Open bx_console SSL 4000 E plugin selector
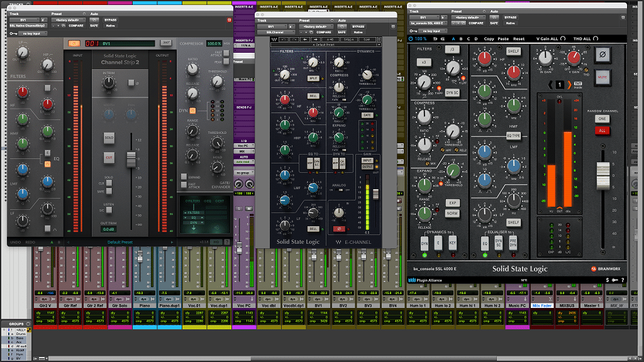The height and width of the screenshot is (362, 644). coord(428,23)
